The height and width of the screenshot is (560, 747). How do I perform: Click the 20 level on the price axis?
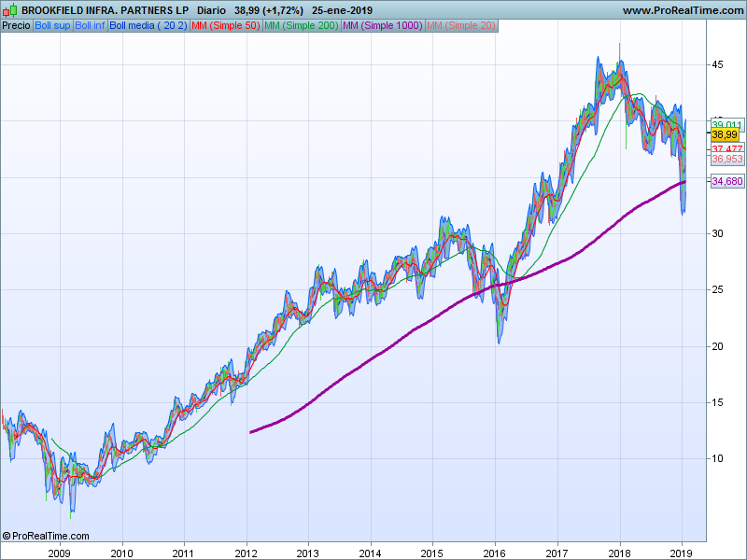(x=717, y=346)
